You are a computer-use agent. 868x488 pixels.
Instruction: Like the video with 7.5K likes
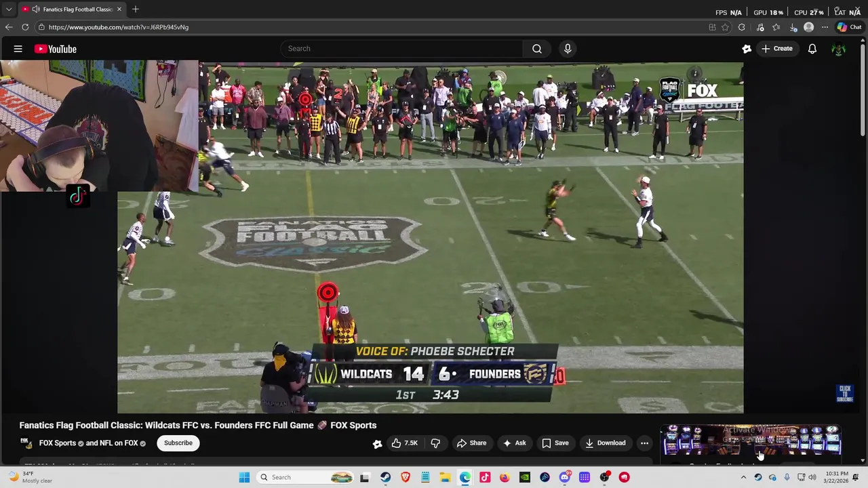tap(404, 443)
